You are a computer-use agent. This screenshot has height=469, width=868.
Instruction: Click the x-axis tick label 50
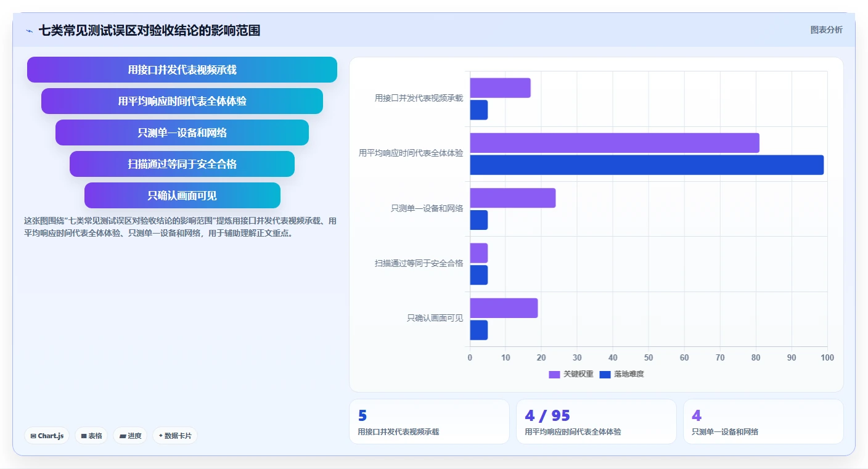click(649, 357)
